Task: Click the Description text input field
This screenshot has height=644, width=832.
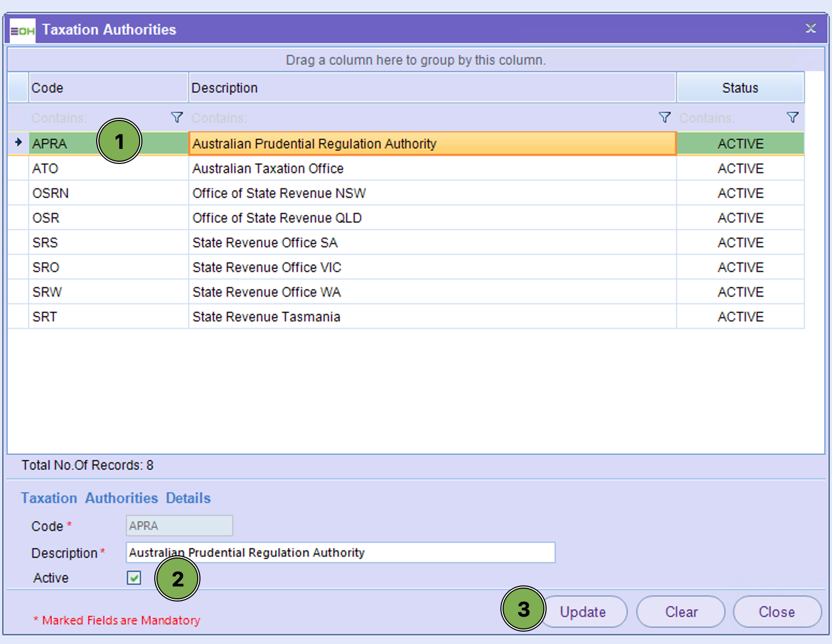Action: point(340,553)
